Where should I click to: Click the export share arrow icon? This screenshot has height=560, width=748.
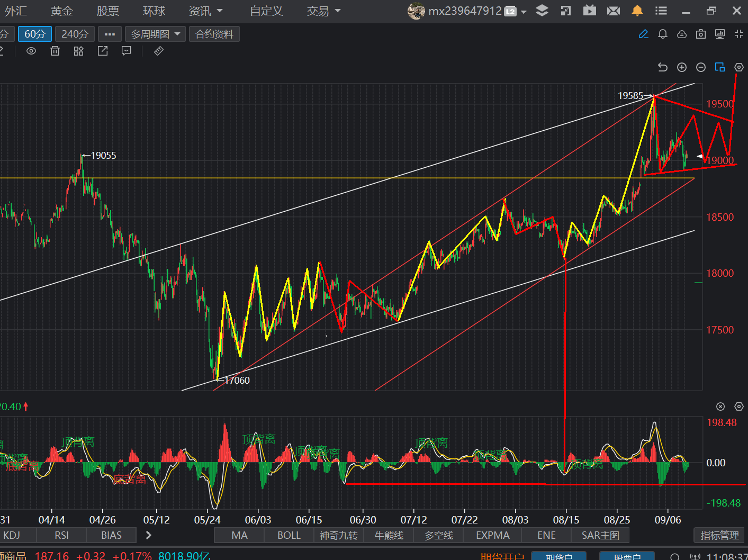click(x=103, y=51)
